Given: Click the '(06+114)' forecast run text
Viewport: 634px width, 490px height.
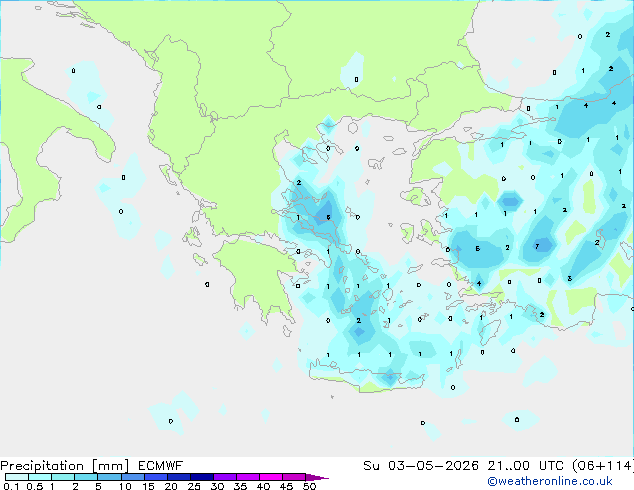Looking at the screenshot, I should point(603,466).
